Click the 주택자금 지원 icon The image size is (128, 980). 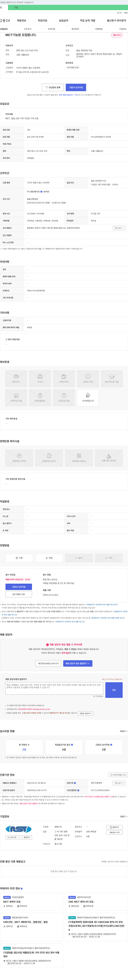point(16,398)
